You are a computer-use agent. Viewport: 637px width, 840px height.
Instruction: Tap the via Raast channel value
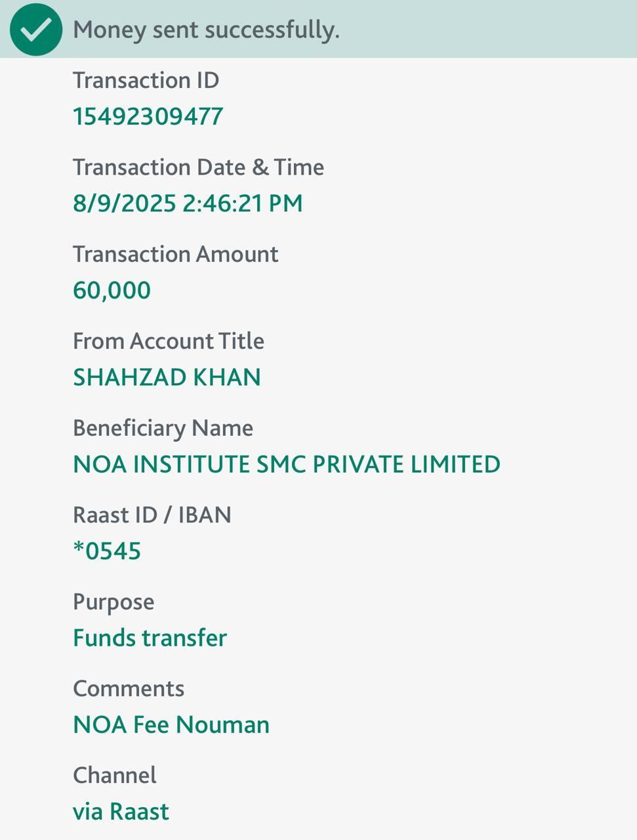tap(121, 812)
